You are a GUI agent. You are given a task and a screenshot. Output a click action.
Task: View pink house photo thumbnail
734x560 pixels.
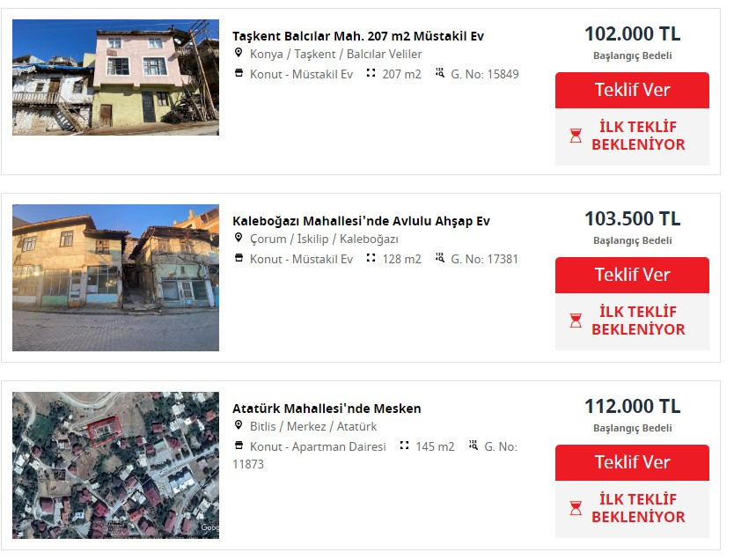[115, 77]
